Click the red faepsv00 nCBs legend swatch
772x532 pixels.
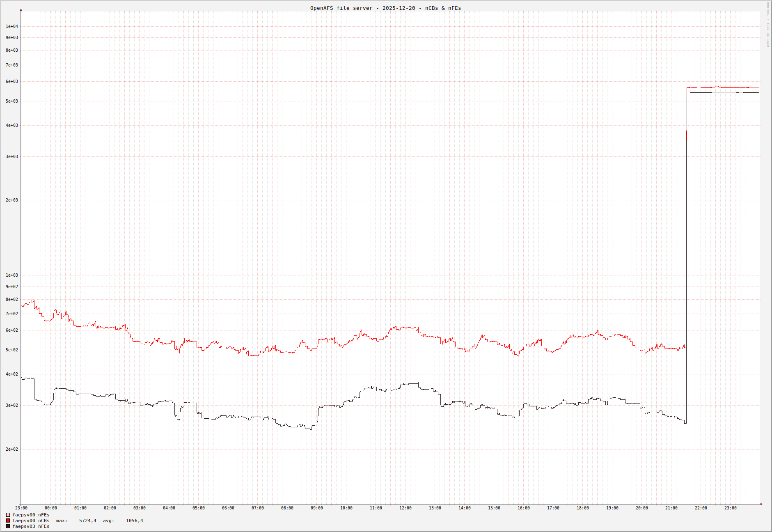(x=8, y=521)
